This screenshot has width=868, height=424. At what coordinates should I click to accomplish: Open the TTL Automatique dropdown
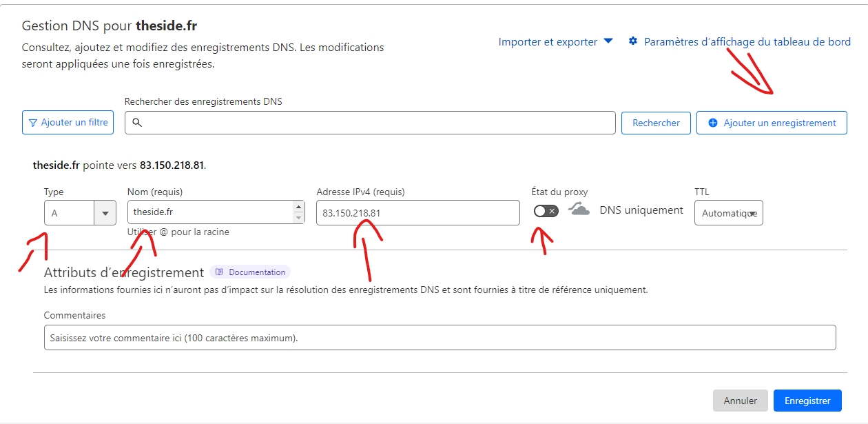tap(728, 213)
